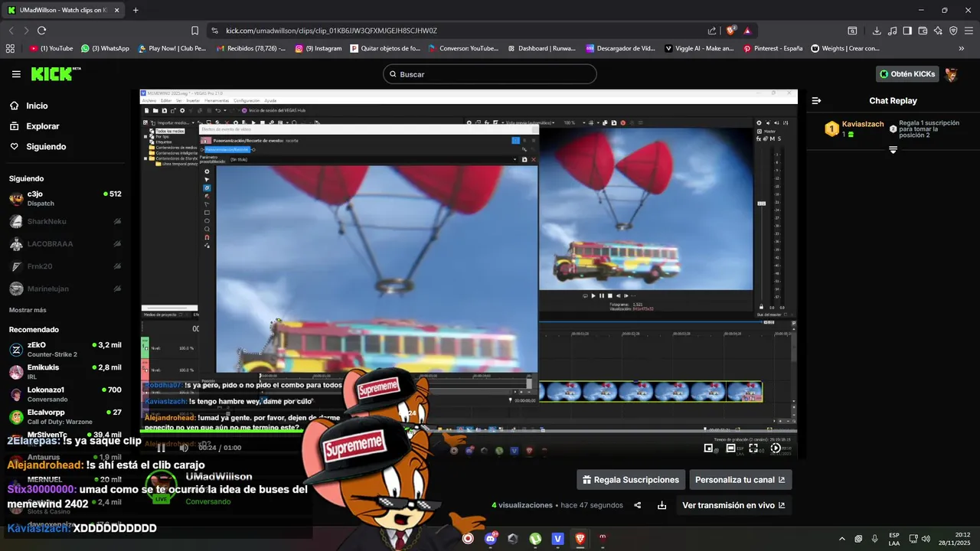Open gift leaderboard expand chevron
This screenshot has height=551, width=980.
click(x=893, y=150)
